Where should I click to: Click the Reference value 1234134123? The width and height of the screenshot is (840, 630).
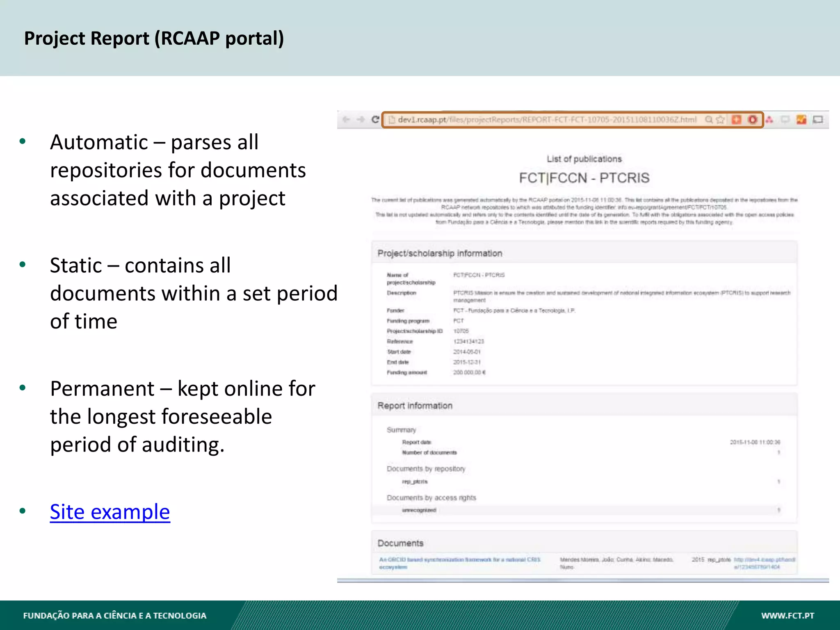pos(468,341)
